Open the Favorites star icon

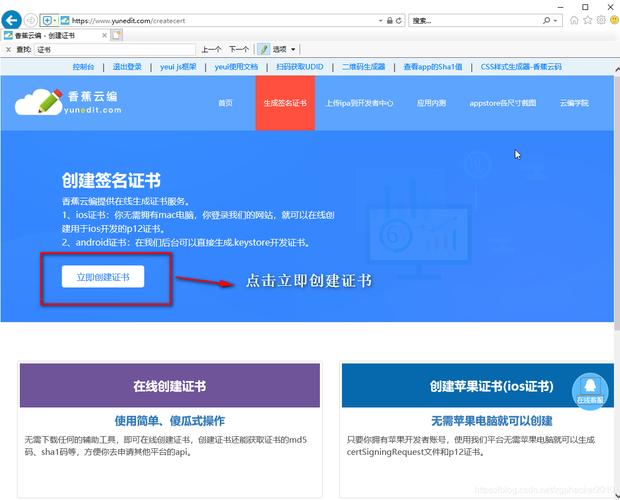(x=588, y=20)
